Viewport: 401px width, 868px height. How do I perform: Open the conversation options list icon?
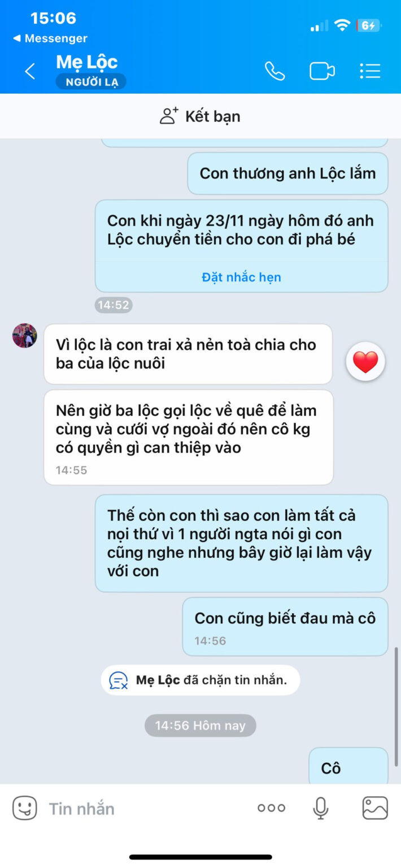click(x=370, y=71)
